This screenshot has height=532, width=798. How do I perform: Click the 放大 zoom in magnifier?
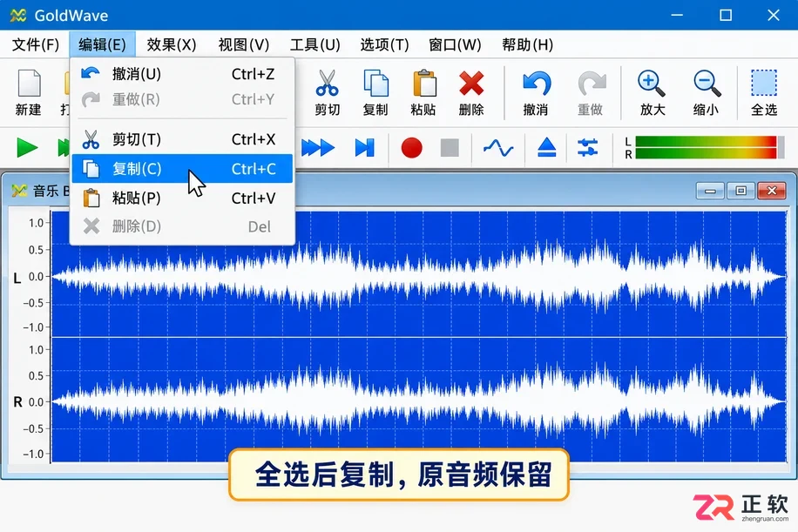[x=652, y=92]
